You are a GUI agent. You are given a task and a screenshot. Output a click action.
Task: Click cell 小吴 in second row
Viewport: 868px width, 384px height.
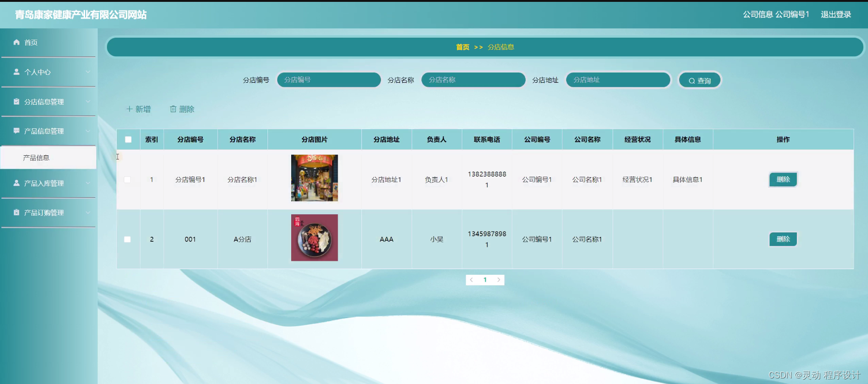click(x=437, y=239)
